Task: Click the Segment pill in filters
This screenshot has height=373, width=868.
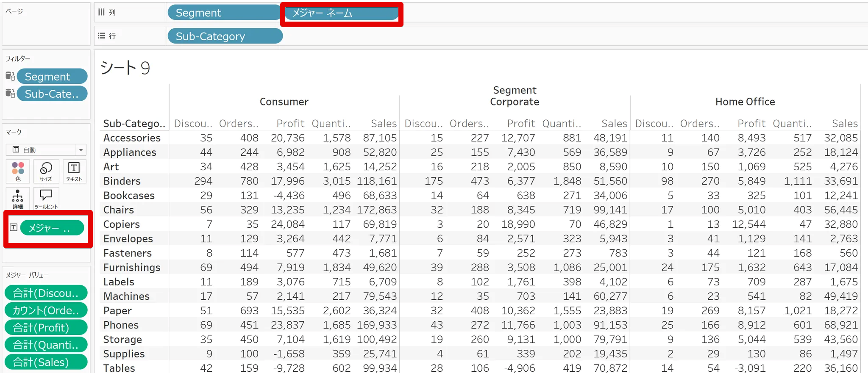Action: 52,76
